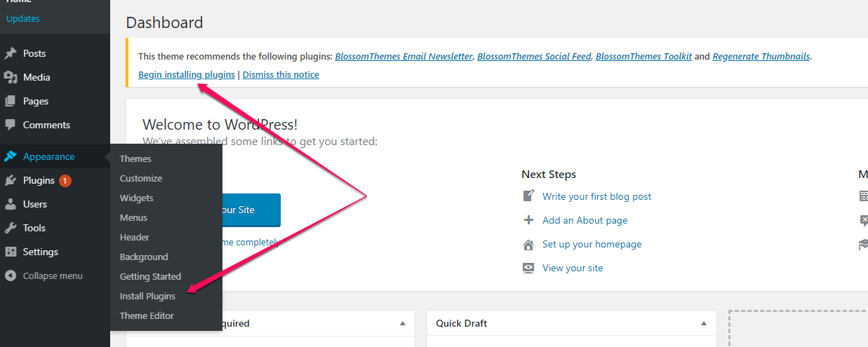The width and height of the screenshot is (868, 347).
Task: Click the Plugins plug icon
Action: (11, 180)
